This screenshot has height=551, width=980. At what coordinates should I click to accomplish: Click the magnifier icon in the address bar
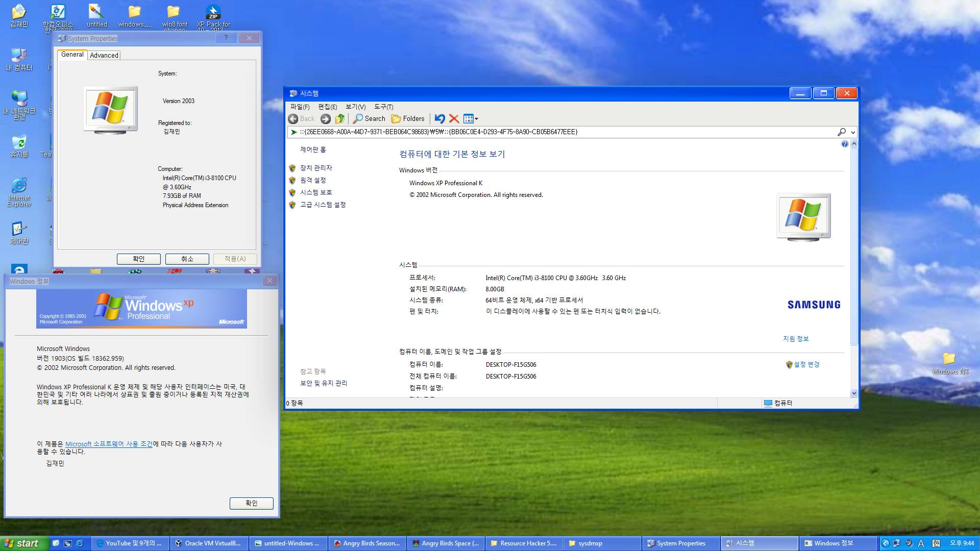(842, 132)
